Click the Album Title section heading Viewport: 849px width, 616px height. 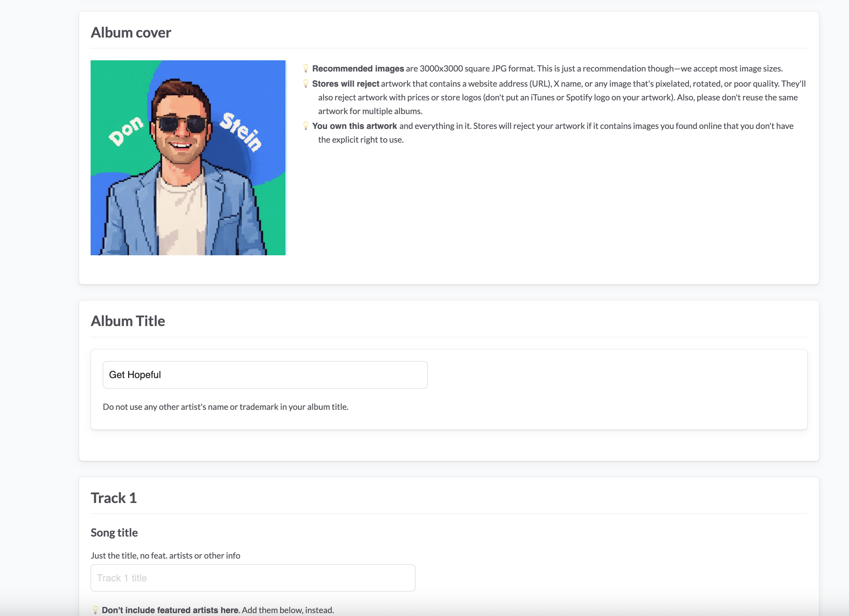(x=128, y=321)
